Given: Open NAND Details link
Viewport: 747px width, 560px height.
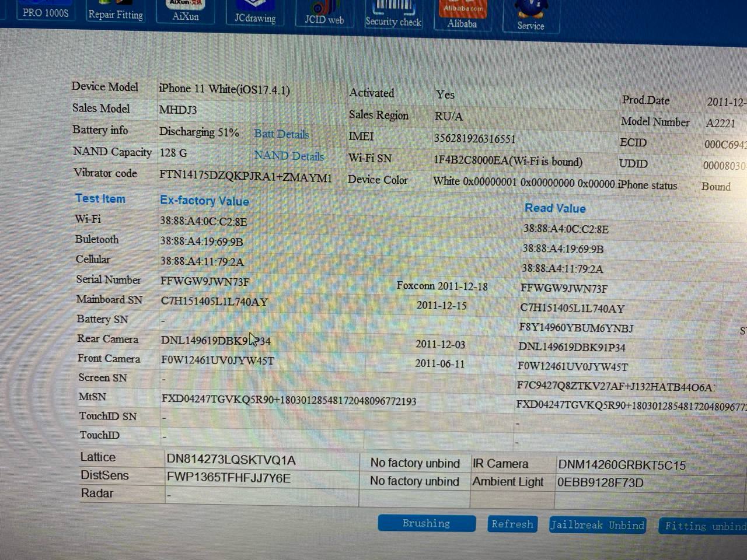Looking at the screenshot, I should click(289, 156).
